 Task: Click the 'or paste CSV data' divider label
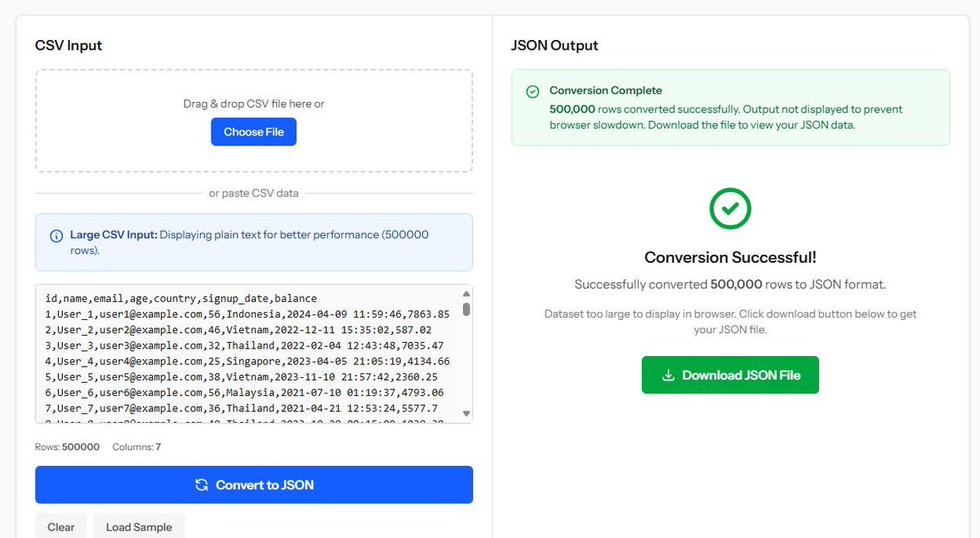tap(254, 193)
